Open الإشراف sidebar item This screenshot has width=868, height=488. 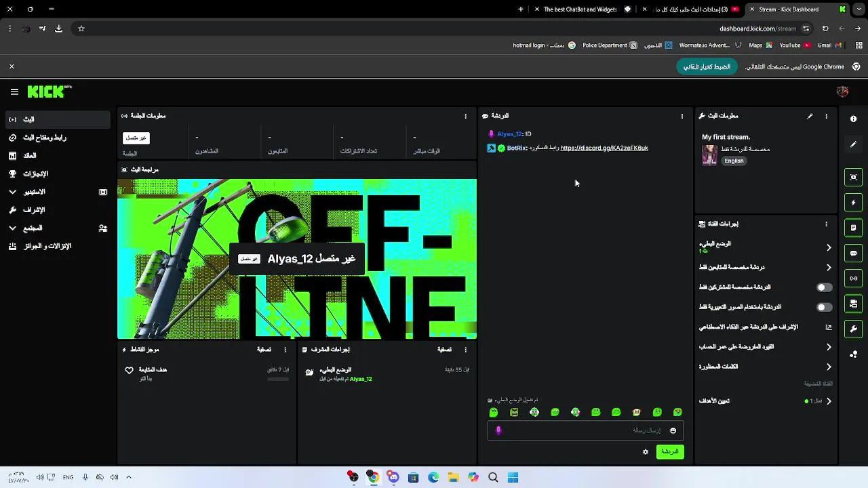pos(57,210)
